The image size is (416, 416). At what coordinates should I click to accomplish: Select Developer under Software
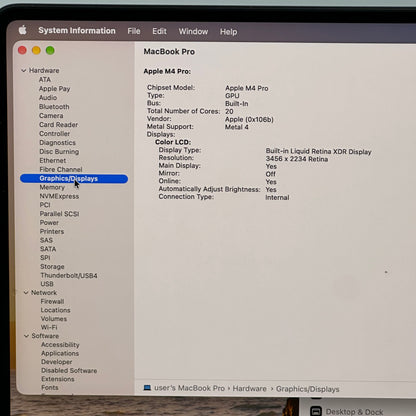pos(57,362)
